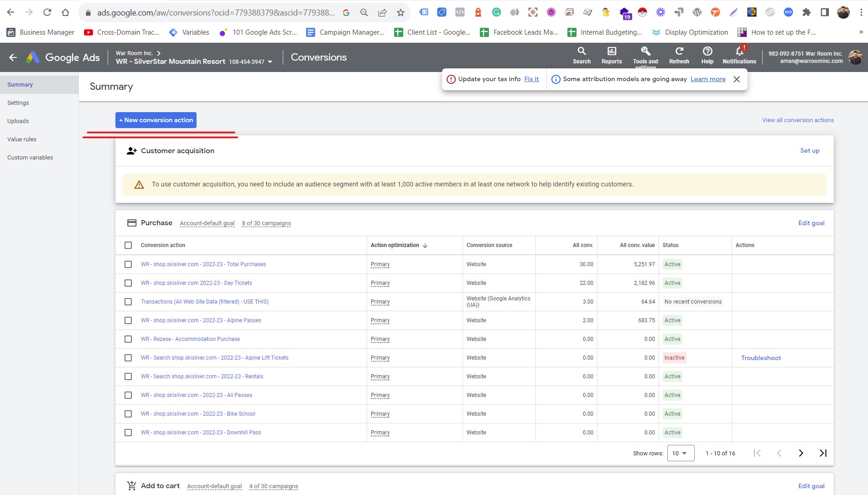Open Tools and settings wrench icon
This screenshot has width=868, height=495.
(645, 52)
